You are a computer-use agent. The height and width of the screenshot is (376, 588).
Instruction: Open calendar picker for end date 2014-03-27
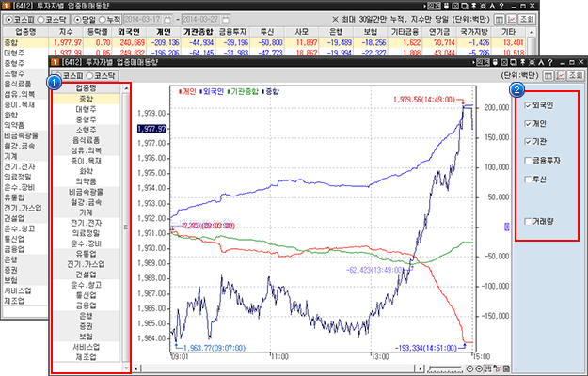click(x=226, y=19)
